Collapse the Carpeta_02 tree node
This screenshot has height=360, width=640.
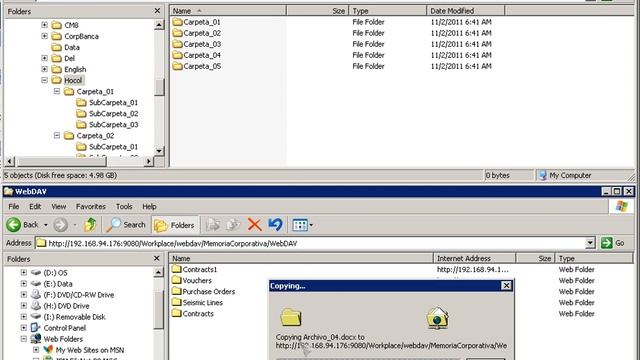(x=57, y=135)
